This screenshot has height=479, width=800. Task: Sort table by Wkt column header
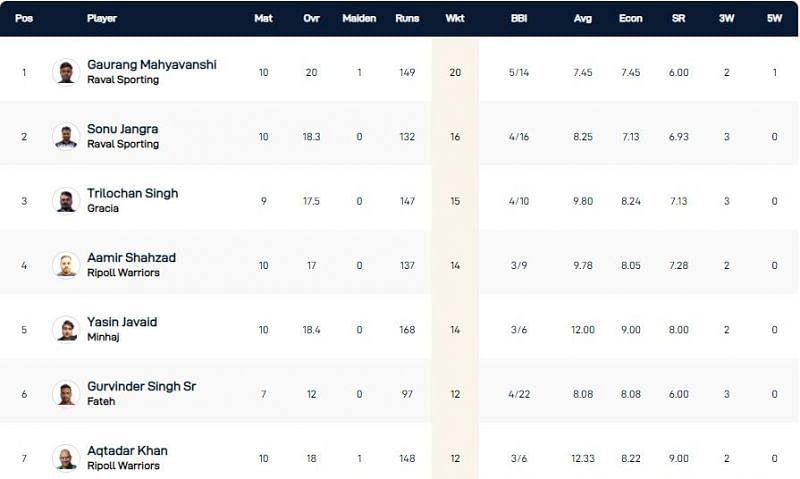pyautogui.click(x=455, y=18)
